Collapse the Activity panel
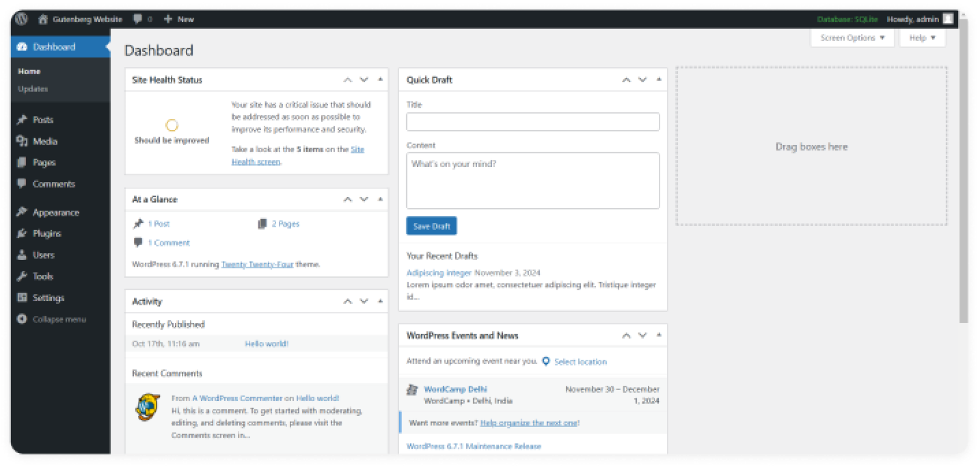Image resolution: width=980 pixels, height=468 pixels. pos(381,301)
